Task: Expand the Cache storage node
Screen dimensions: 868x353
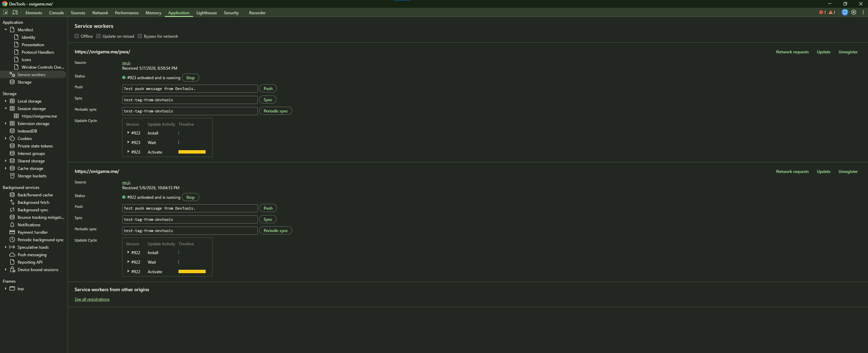Action: coord(6,169)
